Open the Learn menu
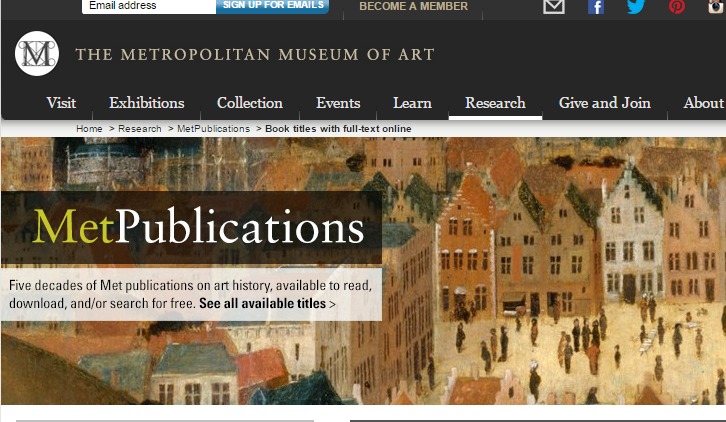Image resolution: width=726 pixels, height=422 pixels. (x=412, y=103)
